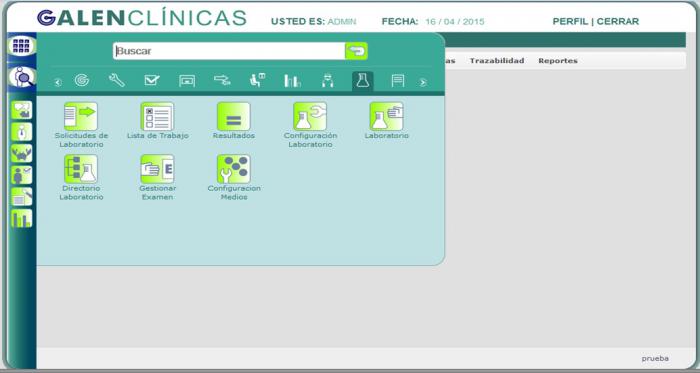Open the Trazabilidad menu
This screenshot has height=373, width=700.
pos(497,61)
